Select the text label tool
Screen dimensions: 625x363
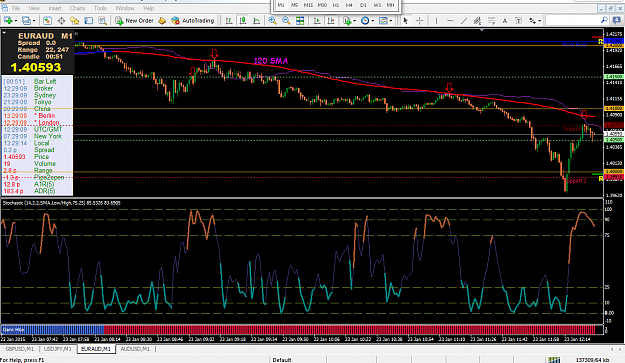pyautogui.click(x=505, y=21)
